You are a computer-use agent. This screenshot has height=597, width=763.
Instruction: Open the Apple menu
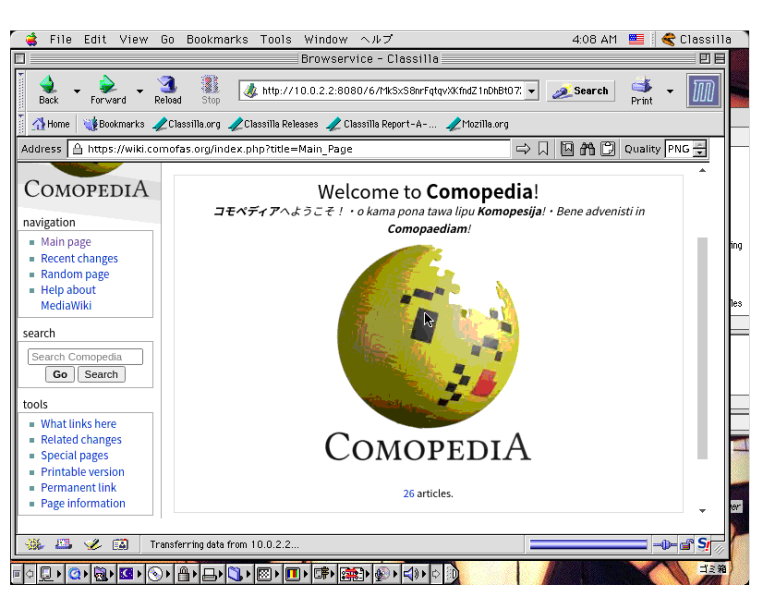32,39
